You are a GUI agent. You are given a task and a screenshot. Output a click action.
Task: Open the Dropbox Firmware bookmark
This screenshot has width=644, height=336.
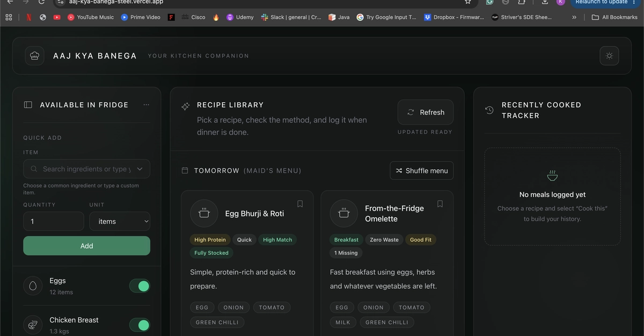point(454,17)
